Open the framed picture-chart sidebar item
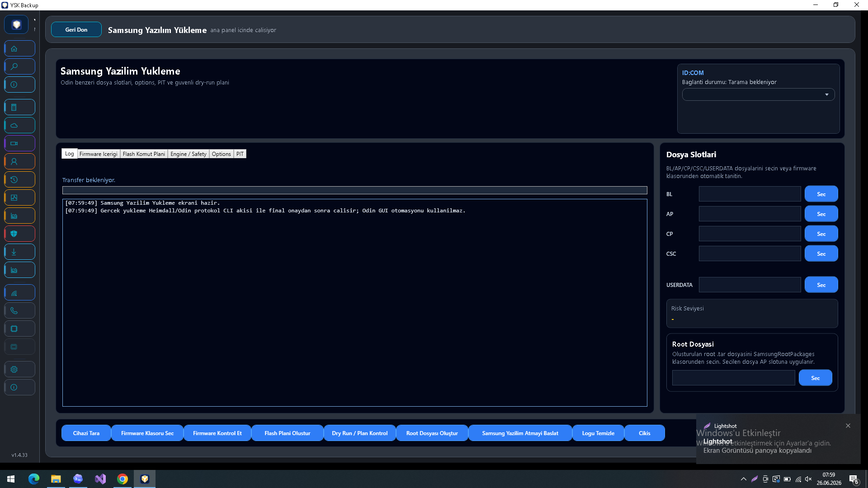Screen dimensions: 868x488 19,197
